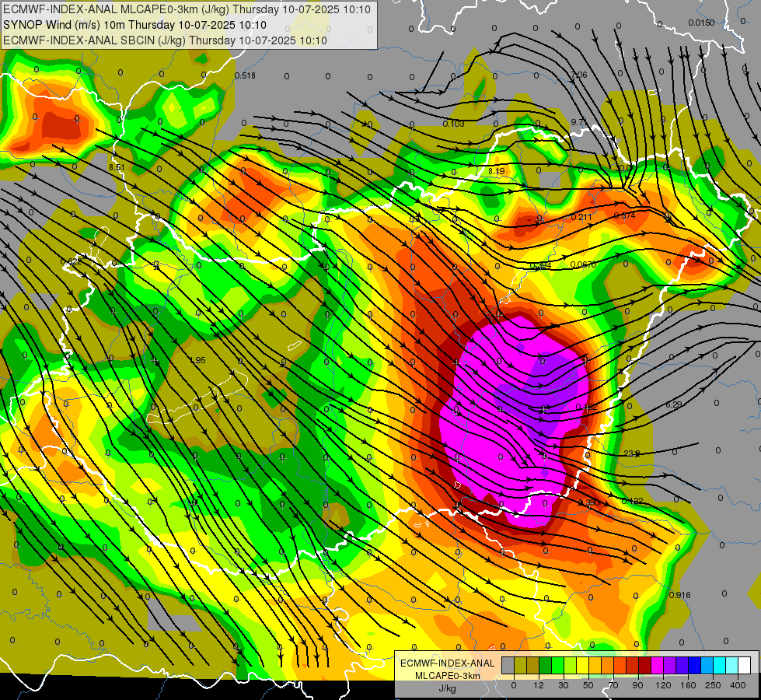Click the map value '8.19'

tap(497, 171)
